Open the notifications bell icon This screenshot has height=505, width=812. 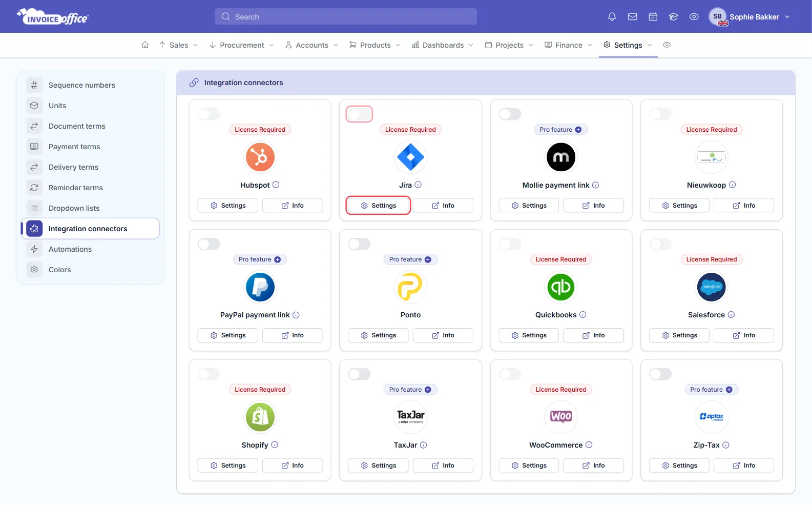tap(612, 17)
